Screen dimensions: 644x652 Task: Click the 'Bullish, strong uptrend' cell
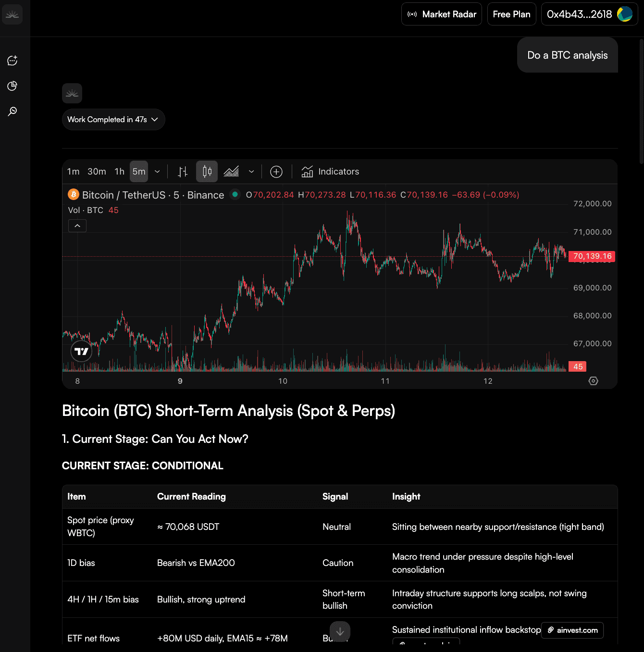201,600
